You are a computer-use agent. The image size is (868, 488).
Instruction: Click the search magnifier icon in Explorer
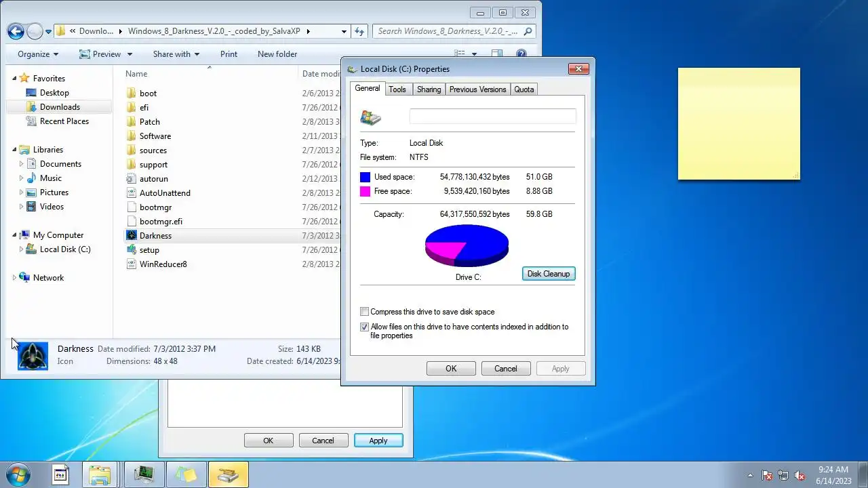[528, 31]
